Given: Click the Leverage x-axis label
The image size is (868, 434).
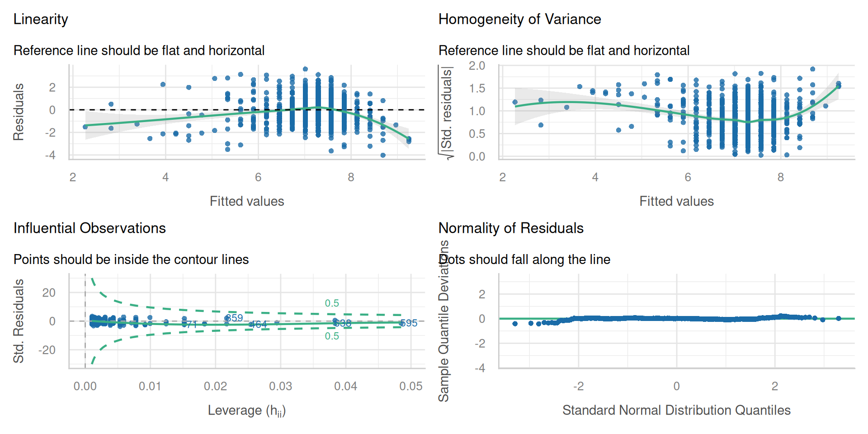Looking at the screenshot, I should (x=246, y=410).
